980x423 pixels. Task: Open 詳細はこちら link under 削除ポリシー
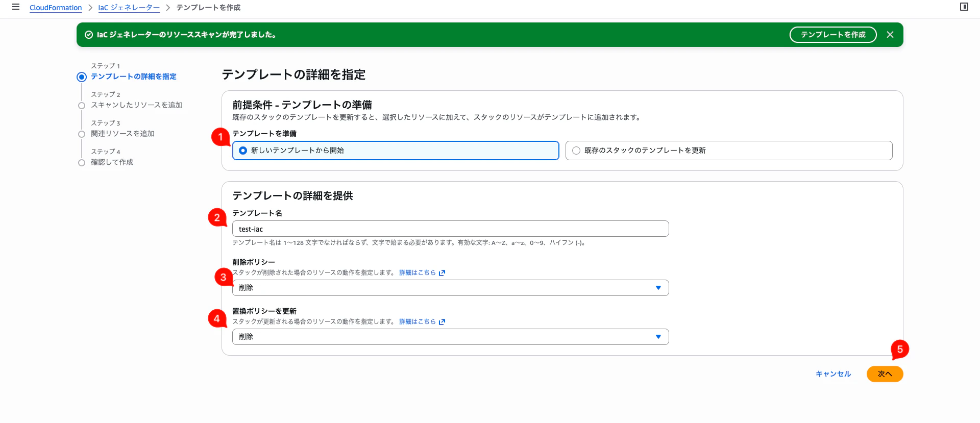click(418, 273)
